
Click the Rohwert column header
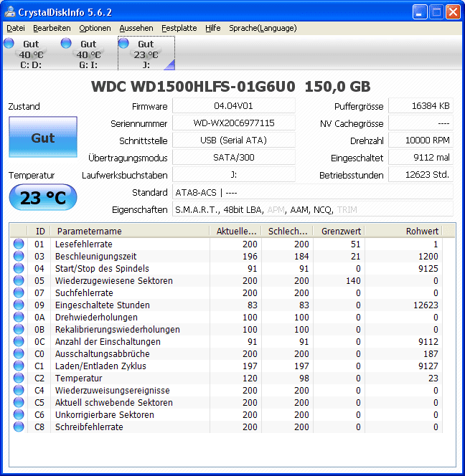point(403,232)
